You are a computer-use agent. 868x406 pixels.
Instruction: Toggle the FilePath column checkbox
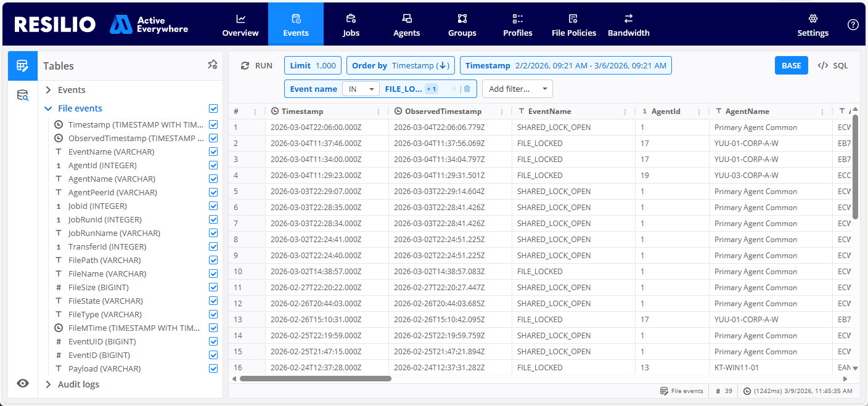point(213,260)
